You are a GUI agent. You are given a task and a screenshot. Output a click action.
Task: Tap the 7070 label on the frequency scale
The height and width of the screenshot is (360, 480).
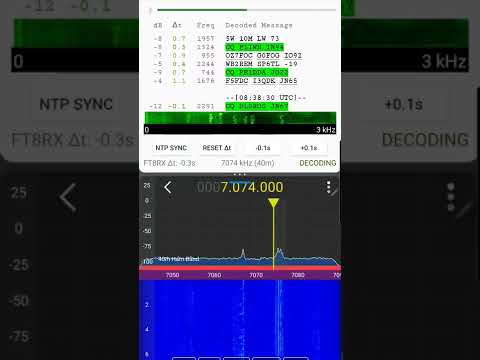click(x=256, y=275)
